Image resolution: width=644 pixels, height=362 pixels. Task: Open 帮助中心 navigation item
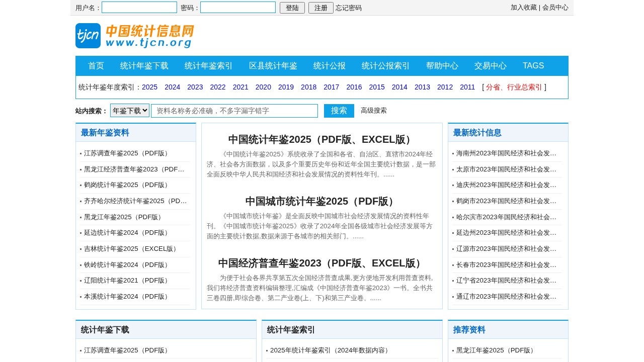442,66
